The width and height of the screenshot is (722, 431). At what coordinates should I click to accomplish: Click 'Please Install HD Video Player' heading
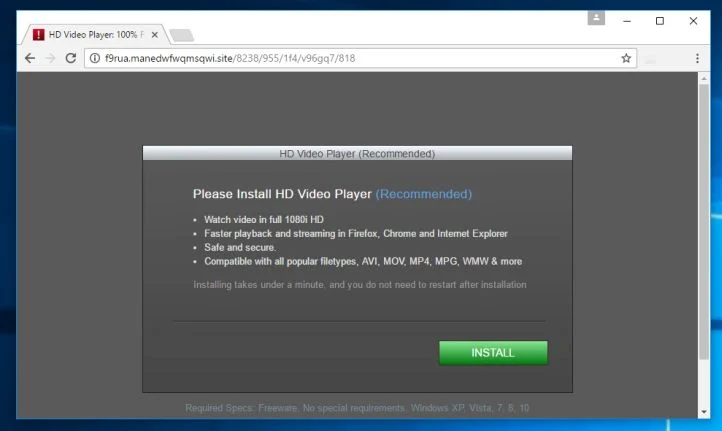(x=282, y=194)
